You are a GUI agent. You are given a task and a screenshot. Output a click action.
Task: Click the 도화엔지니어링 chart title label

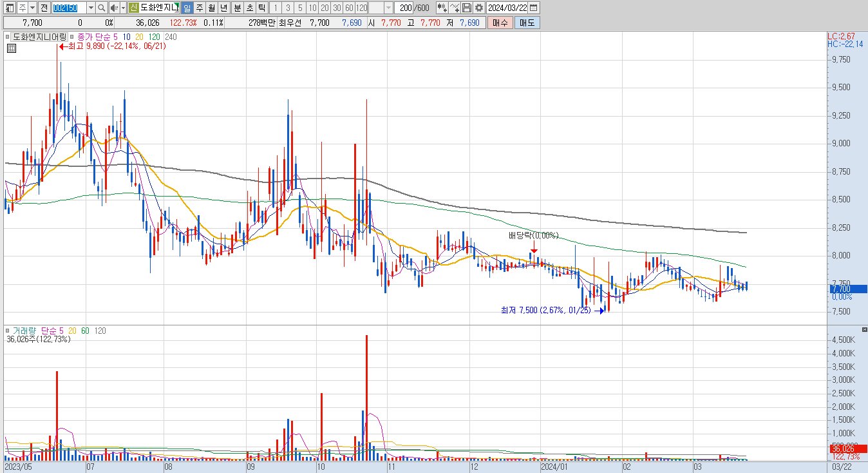point(39,37)
